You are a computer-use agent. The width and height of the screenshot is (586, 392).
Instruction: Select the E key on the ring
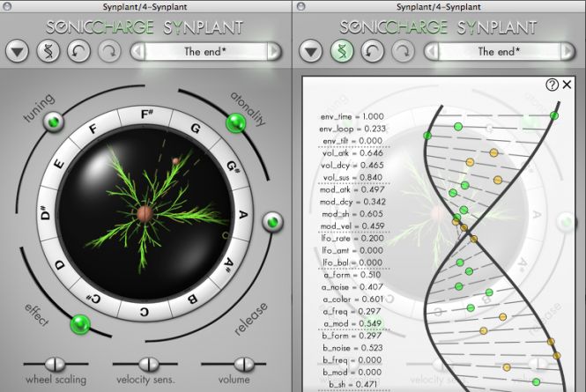pos(59,164)
